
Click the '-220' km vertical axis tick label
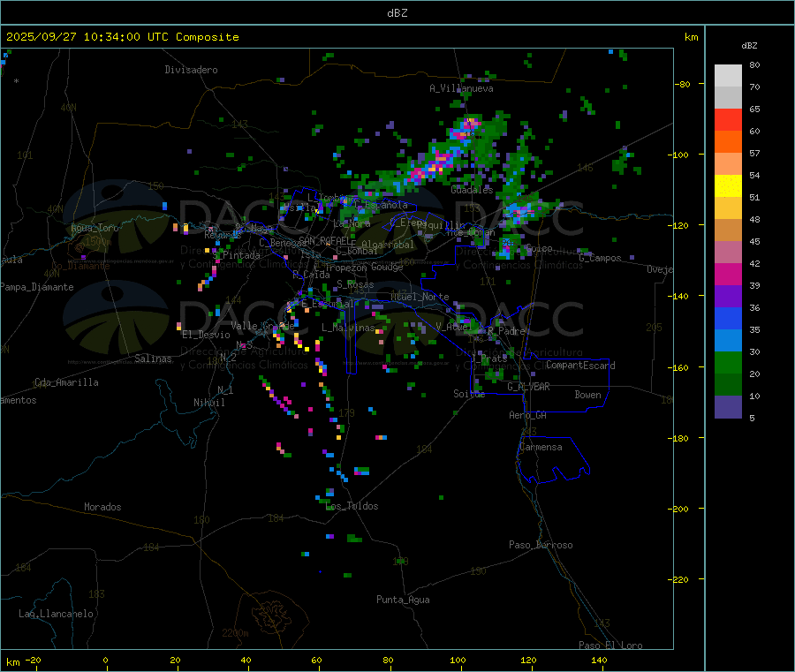[680, 580]
